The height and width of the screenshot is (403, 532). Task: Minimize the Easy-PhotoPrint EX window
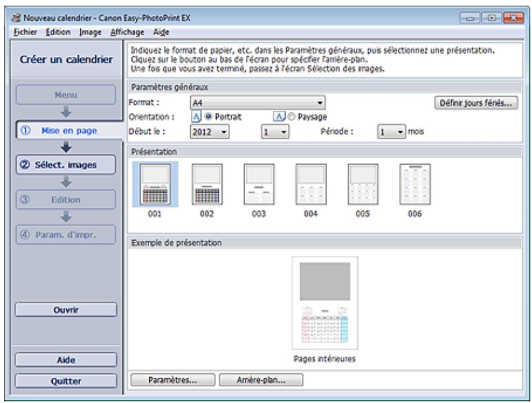(x=470, y=18)
